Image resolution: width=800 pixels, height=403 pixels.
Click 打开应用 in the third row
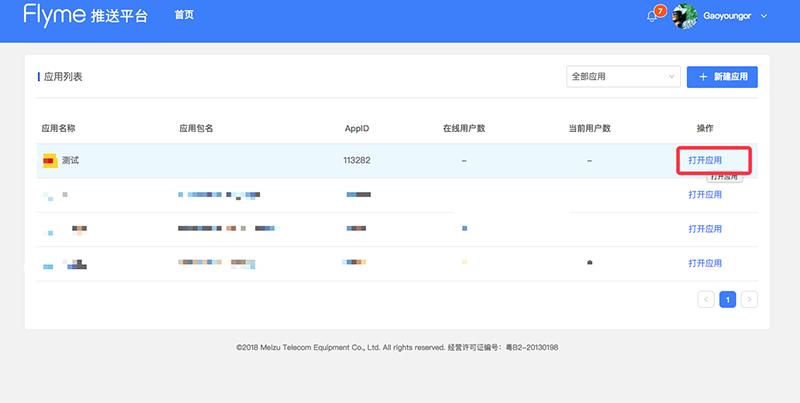(x=705, y=229)
